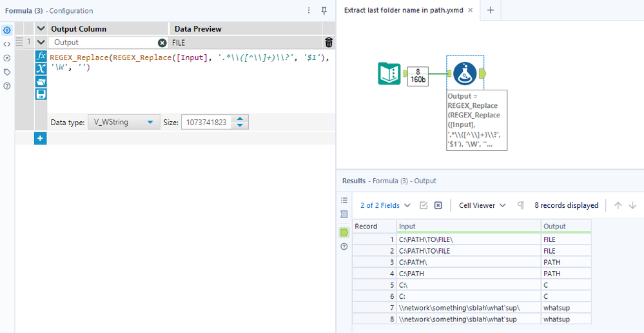Delete the Output expression with trash icon
644x333 pixels.
coord(329,43)
